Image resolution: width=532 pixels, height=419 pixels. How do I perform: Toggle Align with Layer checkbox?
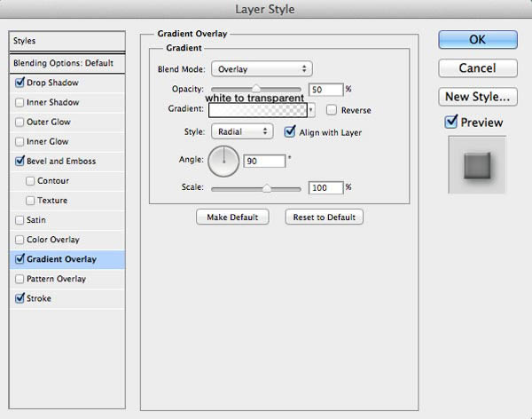point(290,131)
